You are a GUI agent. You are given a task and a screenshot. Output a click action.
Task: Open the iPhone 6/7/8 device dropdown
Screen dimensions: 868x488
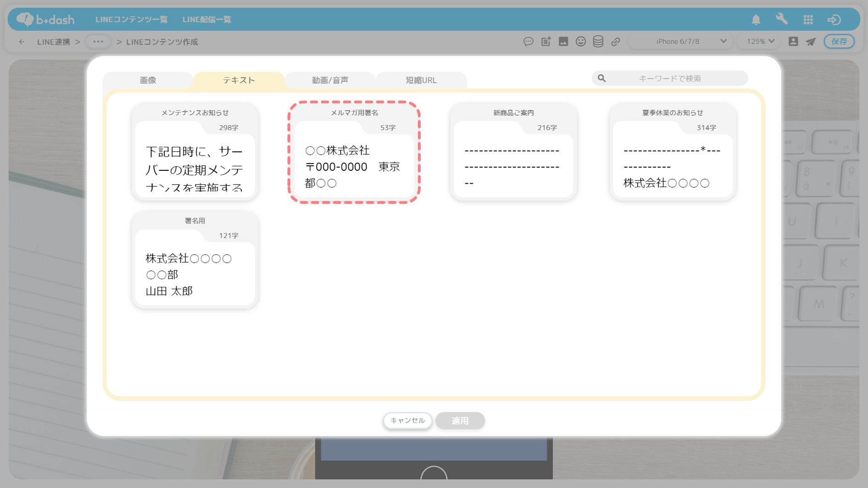click(680, 41)
